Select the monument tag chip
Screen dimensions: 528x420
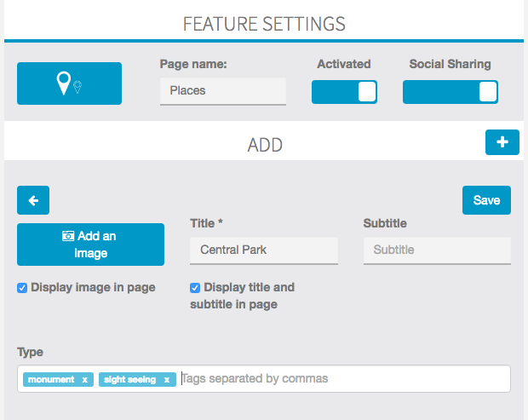point(52,380)
